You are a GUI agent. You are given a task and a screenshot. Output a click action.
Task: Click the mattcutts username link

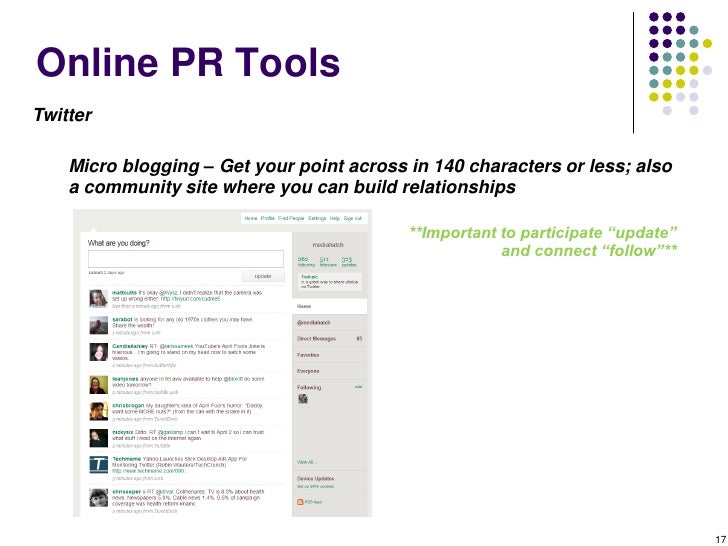coord(124,293)
